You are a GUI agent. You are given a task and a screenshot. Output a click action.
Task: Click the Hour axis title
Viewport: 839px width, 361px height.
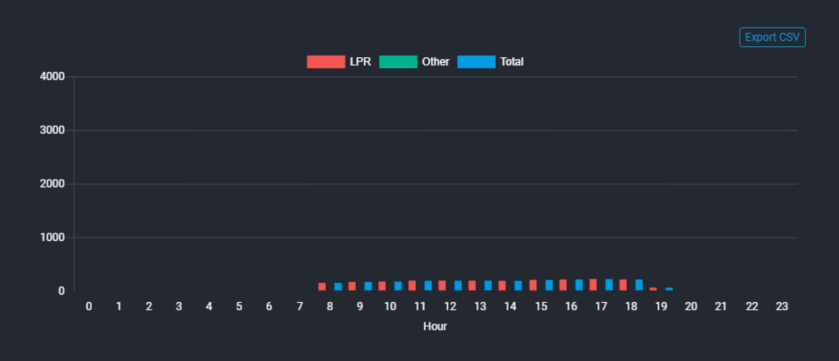coord(435,326)
